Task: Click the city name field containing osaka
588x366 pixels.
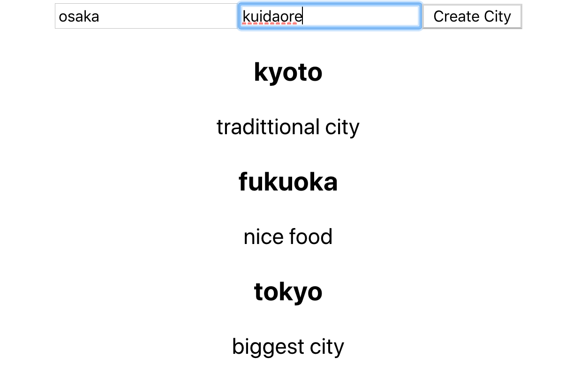Action: (146, 16)
